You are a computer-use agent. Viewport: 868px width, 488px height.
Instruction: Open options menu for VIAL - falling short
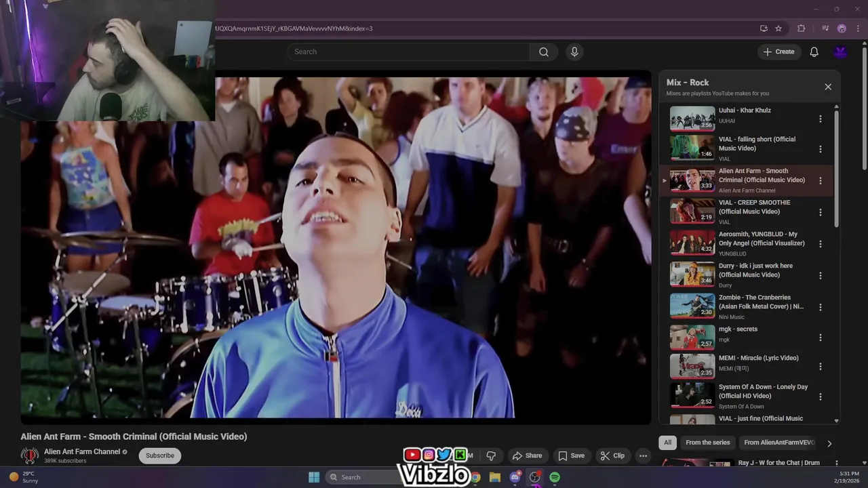pyautogui.click(x=820, y=149)
